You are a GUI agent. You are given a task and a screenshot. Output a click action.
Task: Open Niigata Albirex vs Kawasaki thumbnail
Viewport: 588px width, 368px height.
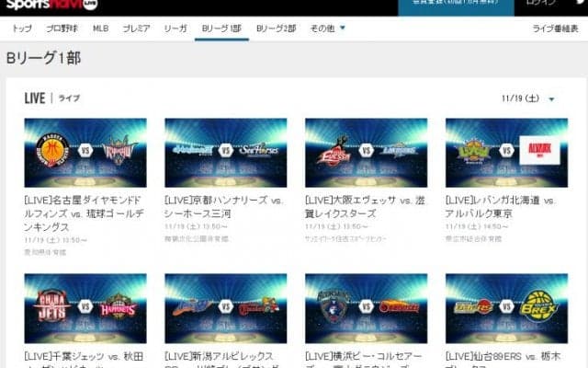click(x=226, y=308)
